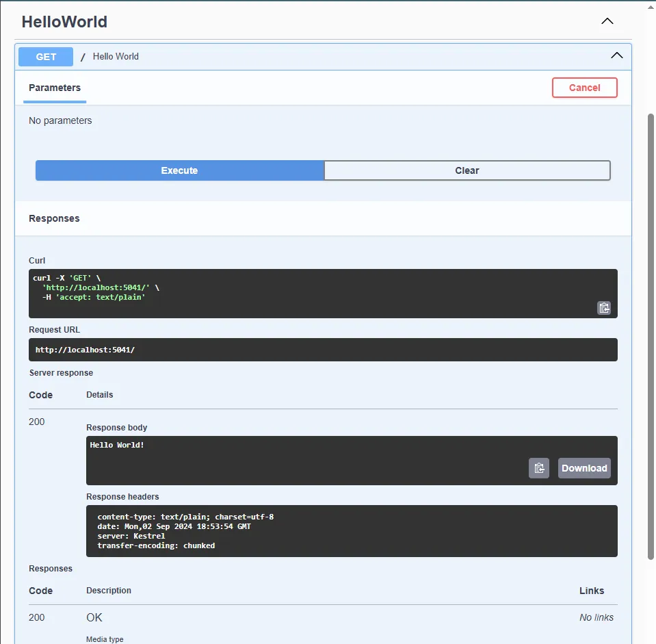The width and height of the screenshot is (656, 644).
Task: Click the Hello World! response body text
Action: pos(117,445)
